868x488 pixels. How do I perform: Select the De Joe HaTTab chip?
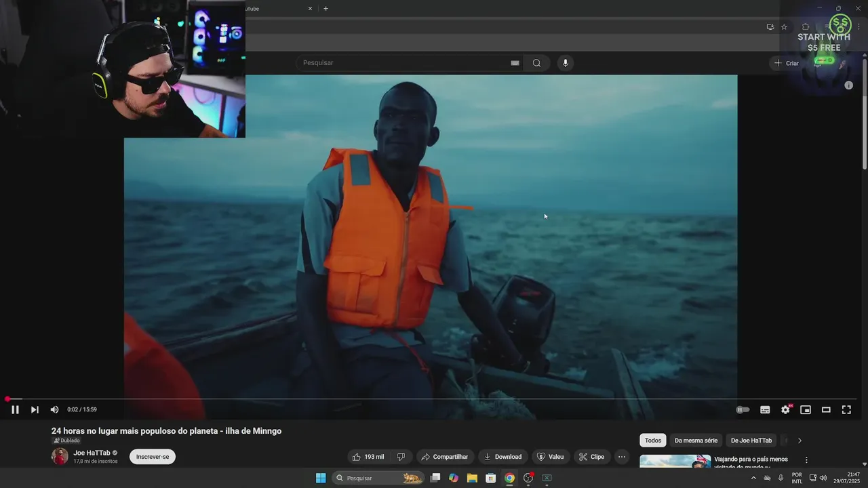pyautogui.click(x=751, y=441)
